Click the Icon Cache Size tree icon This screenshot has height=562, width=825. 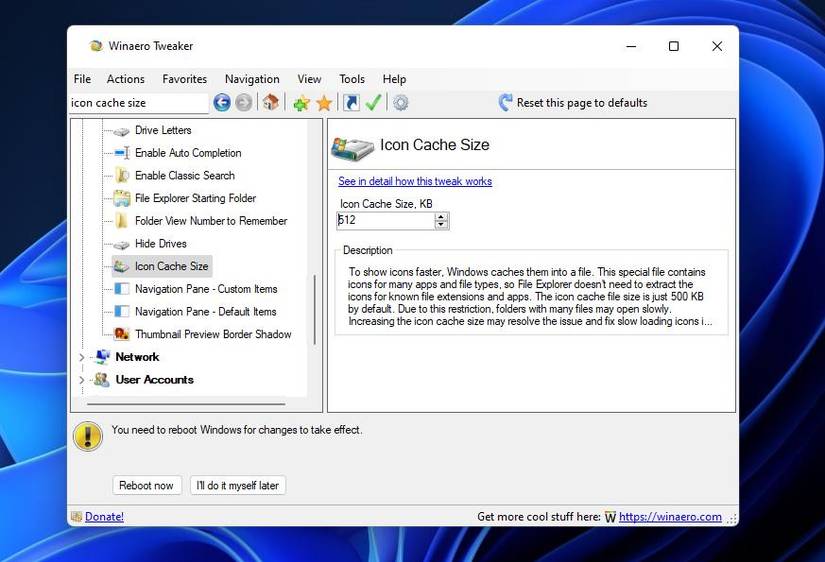[x=122, y=266]
